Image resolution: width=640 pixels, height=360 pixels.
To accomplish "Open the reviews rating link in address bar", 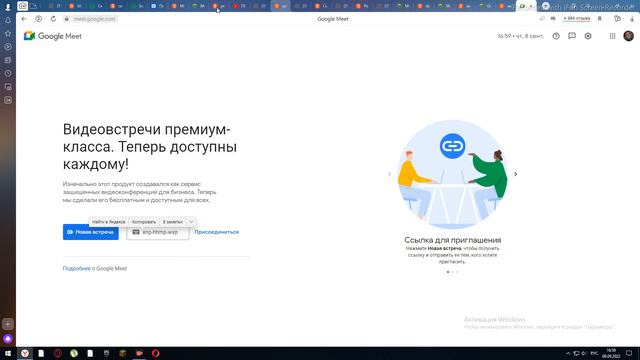I will (x=576, y=19).
